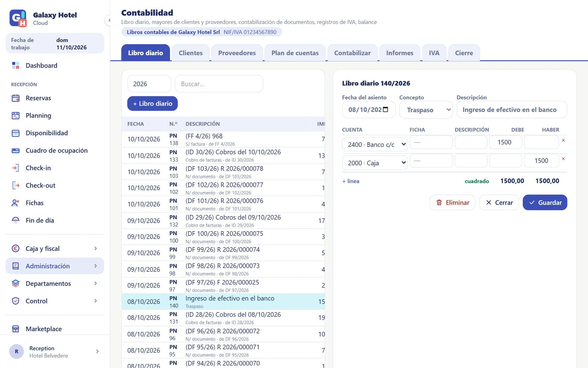588x368 pixels.
Task: Open the Dashboard icon in sidebar
Action: pyautogui.click(x=16, y=65)
